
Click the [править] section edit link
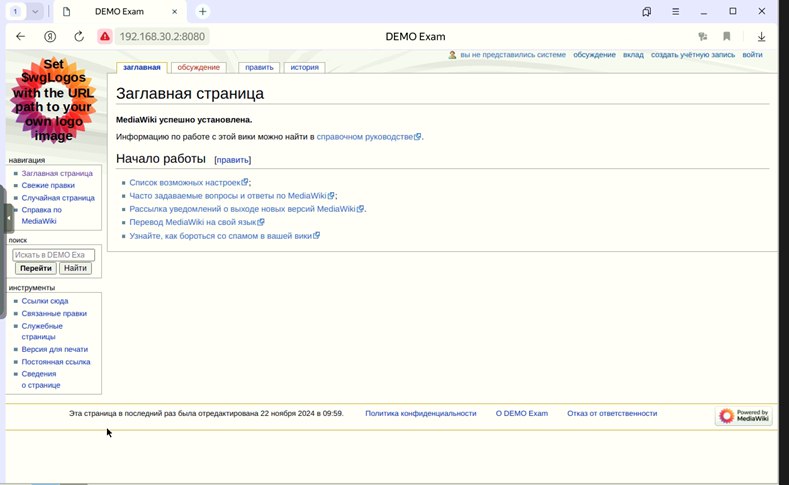[x=232, y=159]
